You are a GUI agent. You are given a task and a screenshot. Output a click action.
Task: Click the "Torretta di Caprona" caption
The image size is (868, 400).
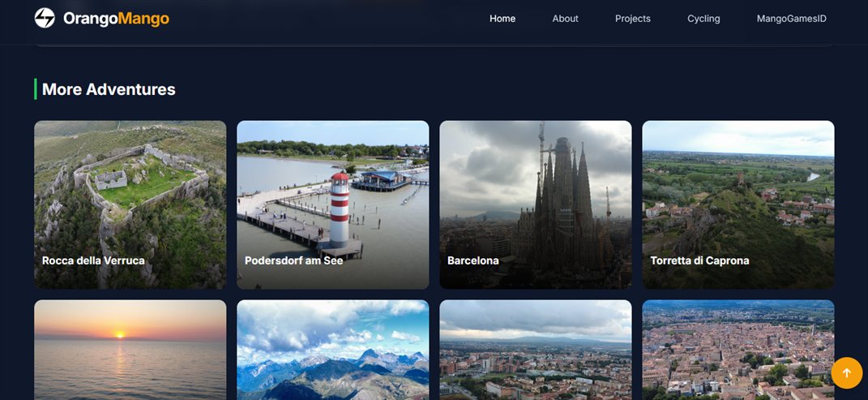coord(699,260)
